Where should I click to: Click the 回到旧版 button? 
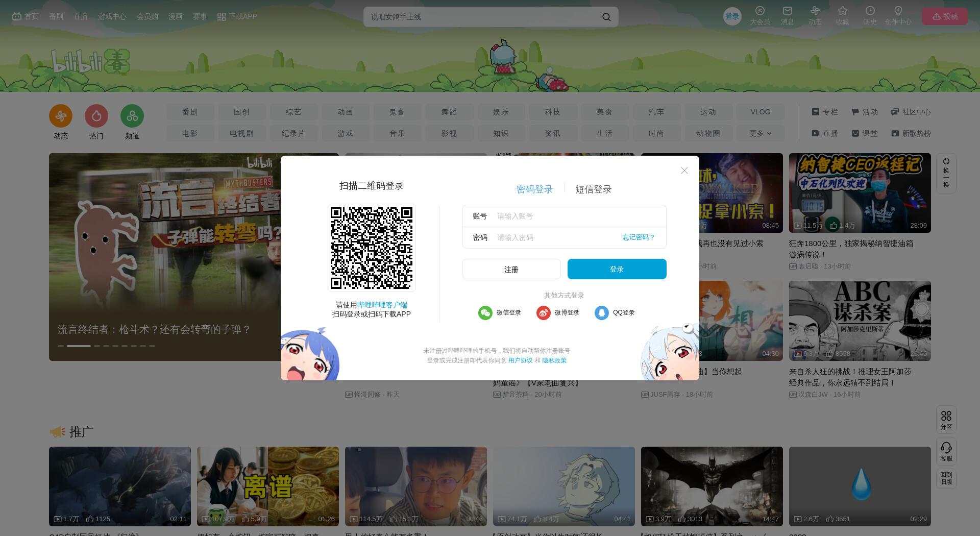[x=946, y=478]
